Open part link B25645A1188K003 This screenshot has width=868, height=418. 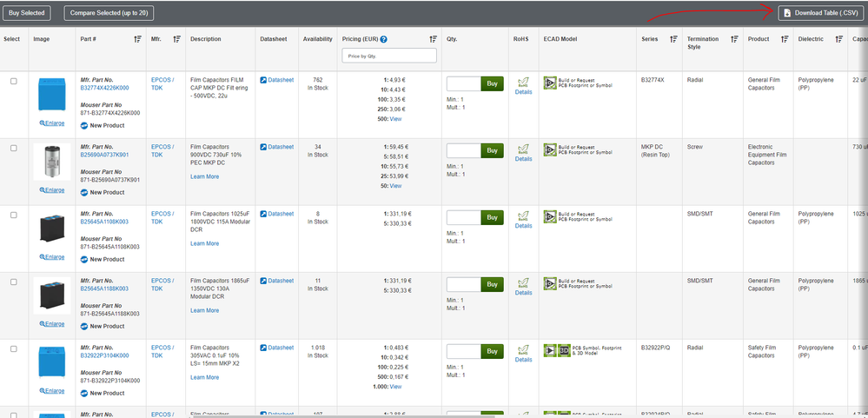[104, 289]
